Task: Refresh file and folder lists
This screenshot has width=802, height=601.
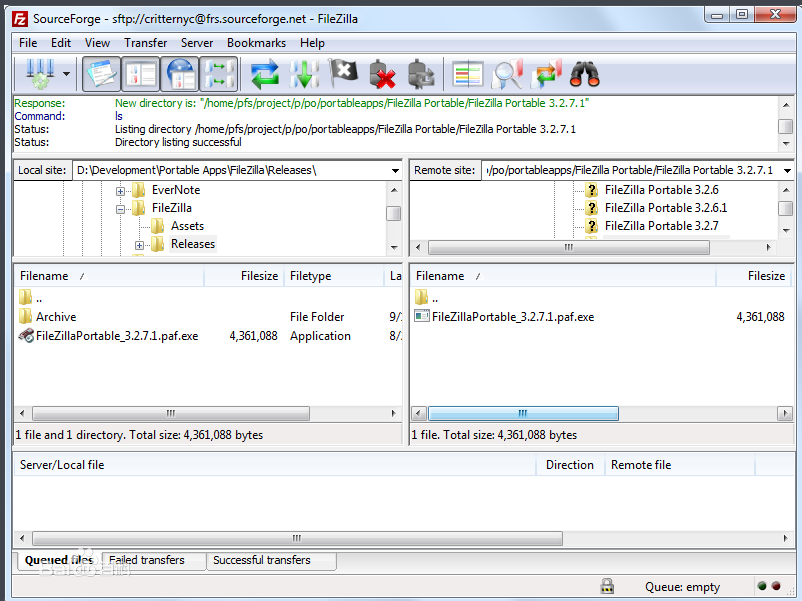Action: tap(264, 74)
